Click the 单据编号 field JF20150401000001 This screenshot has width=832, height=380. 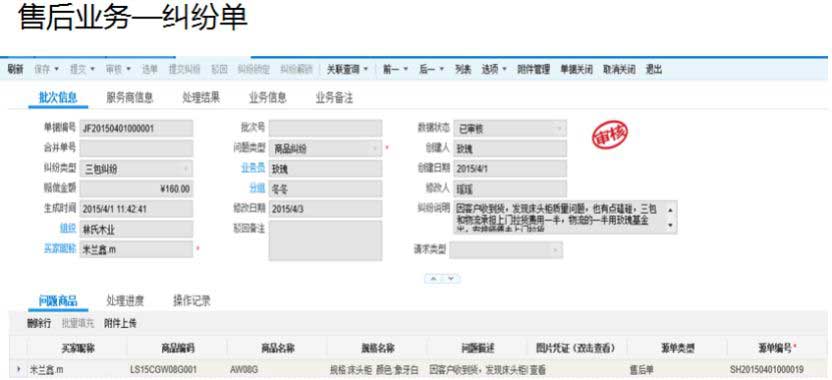pos(136,128)
